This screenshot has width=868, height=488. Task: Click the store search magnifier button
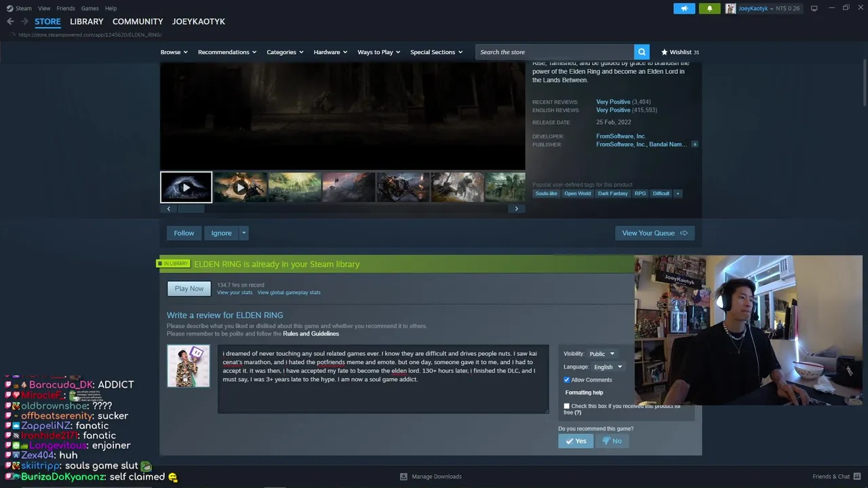[642, 52]
